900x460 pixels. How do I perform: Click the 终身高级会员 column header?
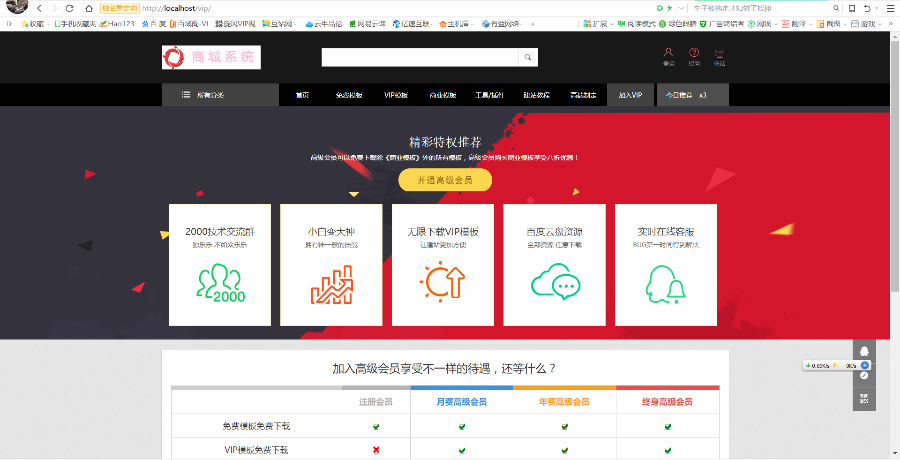667,401
